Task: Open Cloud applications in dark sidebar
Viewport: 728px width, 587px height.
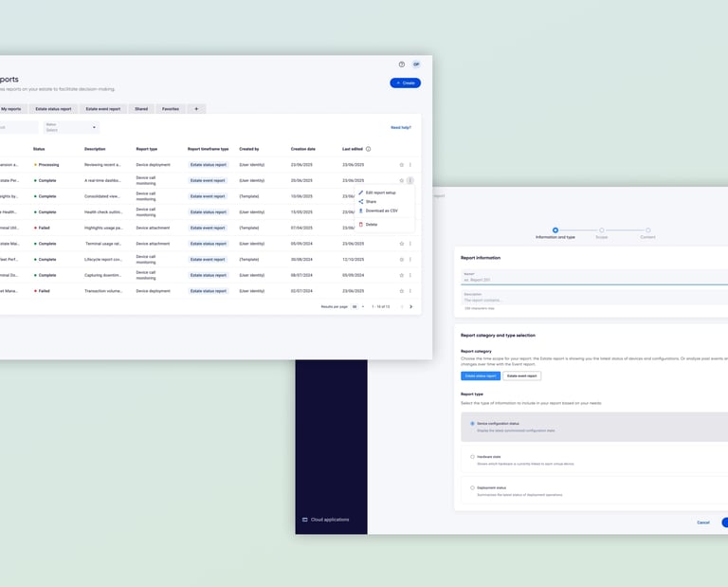Action: (x=325, y=520)
